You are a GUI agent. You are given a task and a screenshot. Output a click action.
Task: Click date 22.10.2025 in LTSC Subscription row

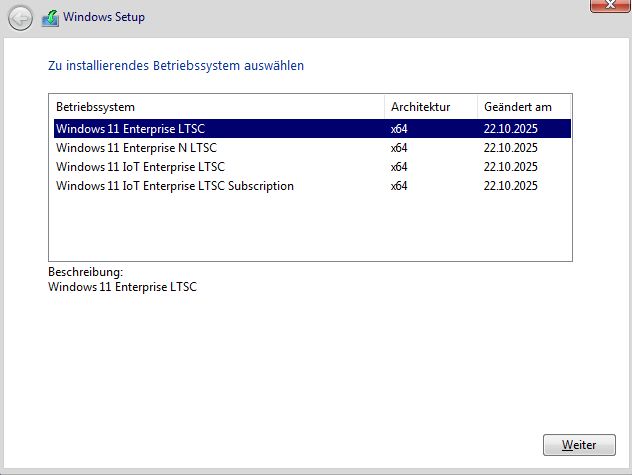point(511,186)
